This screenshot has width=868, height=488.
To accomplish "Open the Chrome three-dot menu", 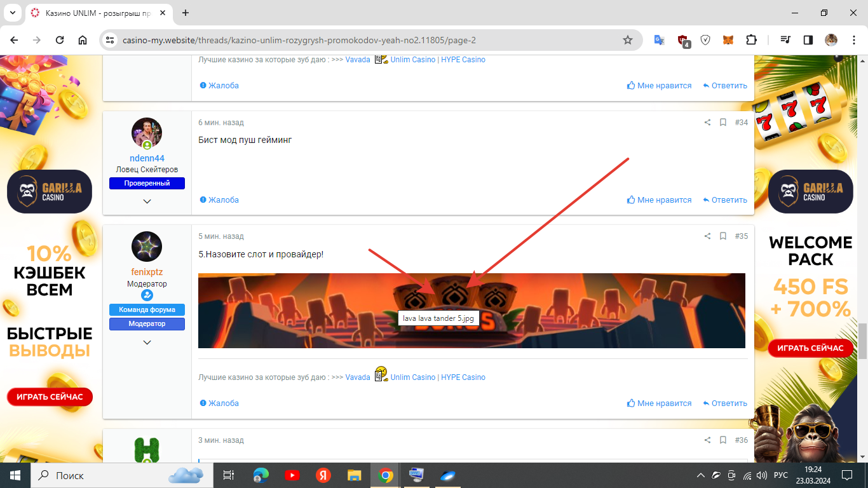I will coord(853,40).
